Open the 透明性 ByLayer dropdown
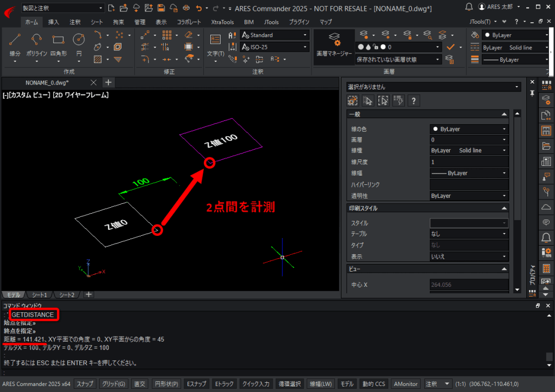This screenshot has width=555, height=392. [x=469, y=196]
